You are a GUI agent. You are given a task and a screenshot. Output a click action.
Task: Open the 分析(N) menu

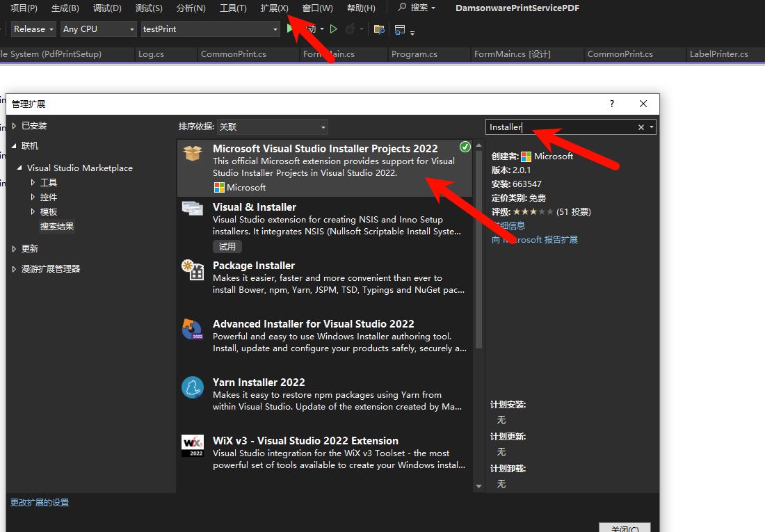(x=191, y=8)
